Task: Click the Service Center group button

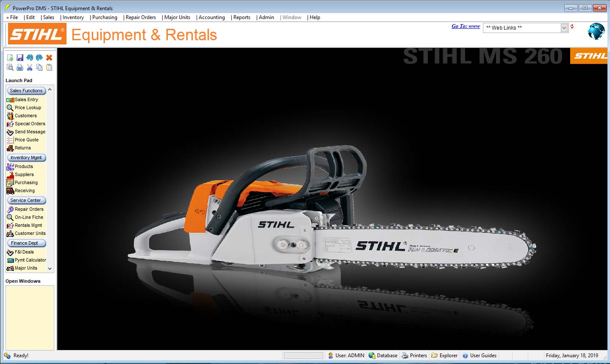Action: click(x=26, y=200)
